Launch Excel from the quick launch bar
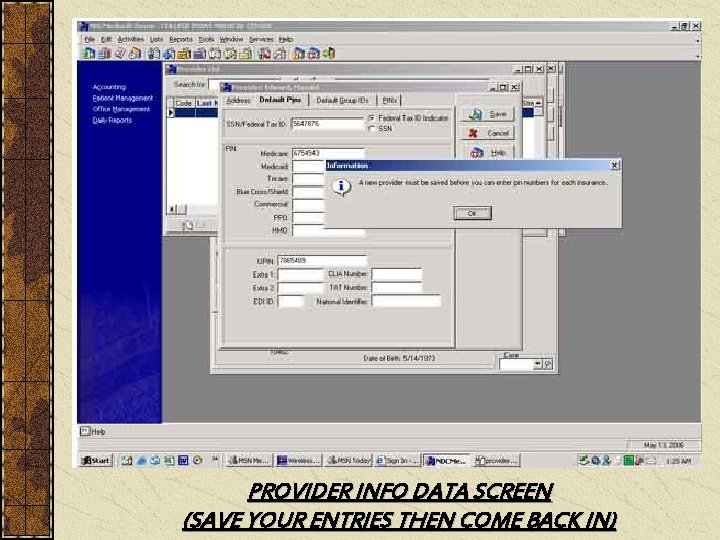The width and height of the screenshot is (720, 540). tap(169, 460)
